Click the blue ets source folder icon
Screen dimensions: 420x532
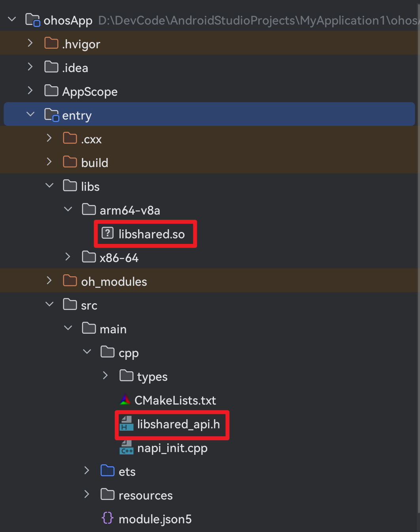pyautogui.click(x=108, y=470)
